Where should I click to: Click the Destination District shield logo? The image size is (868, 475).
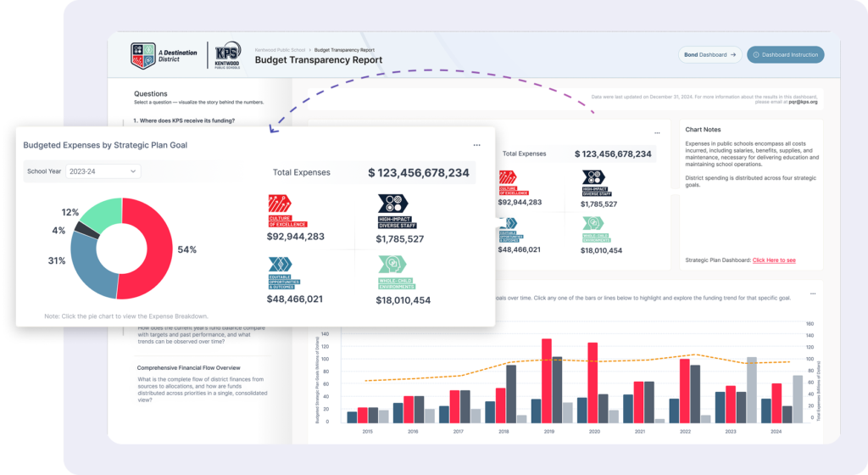click(142, 55)
